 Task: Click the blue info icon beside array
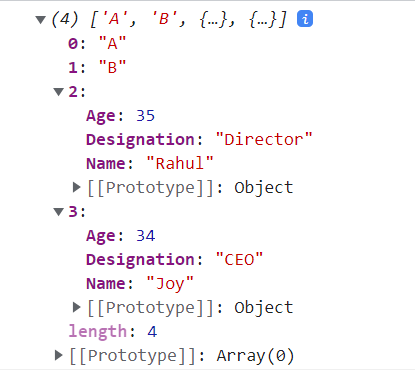pyautogui.click(x=305, y=19)
